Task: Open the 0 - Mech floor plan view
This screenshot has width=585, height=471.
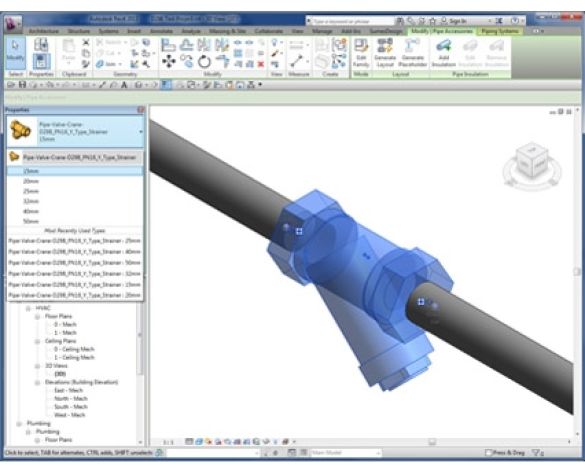Action: 65,324
